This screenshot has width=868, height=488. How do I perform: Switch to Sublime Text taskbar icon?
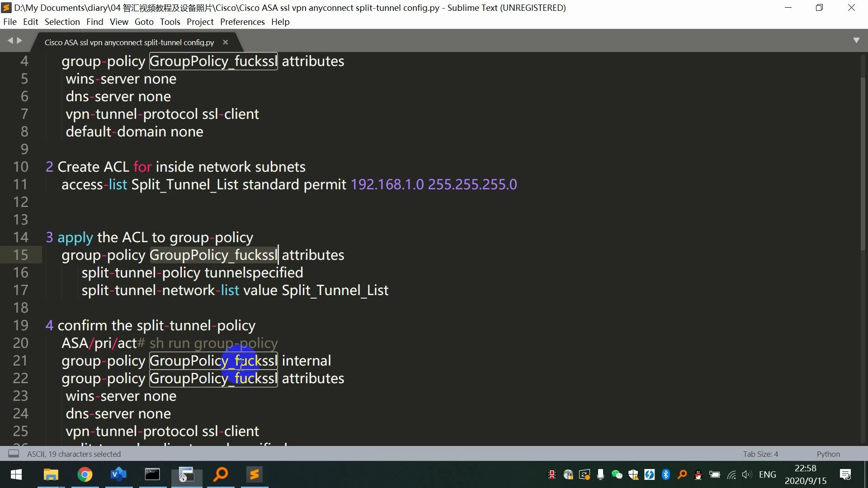pos(255,474)
